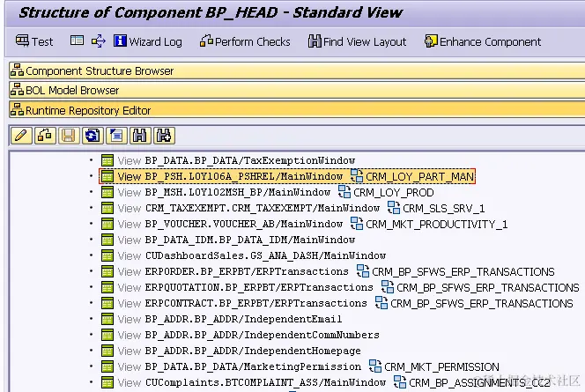The height and width of the screenshot is (392, 585).
Task: Click switch icon before CRM_SLS_SRV_1
Action: tap(394, 207)
